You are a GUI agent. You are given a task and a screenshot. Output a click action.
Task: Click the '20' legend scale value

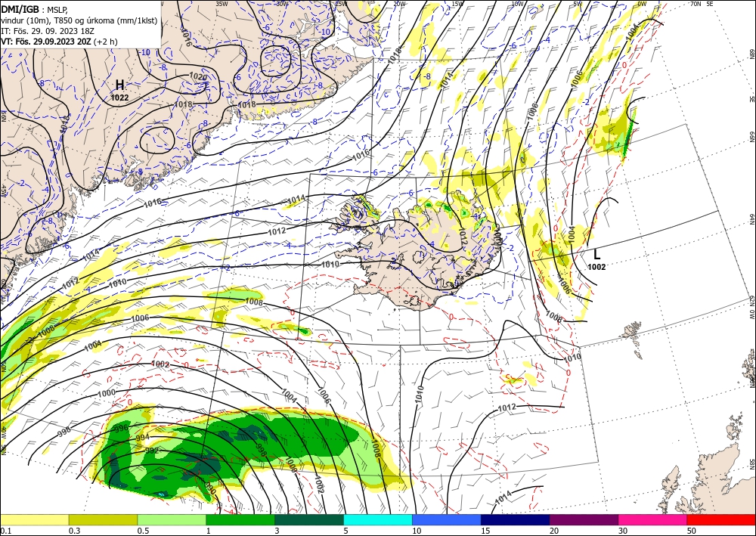554,531
